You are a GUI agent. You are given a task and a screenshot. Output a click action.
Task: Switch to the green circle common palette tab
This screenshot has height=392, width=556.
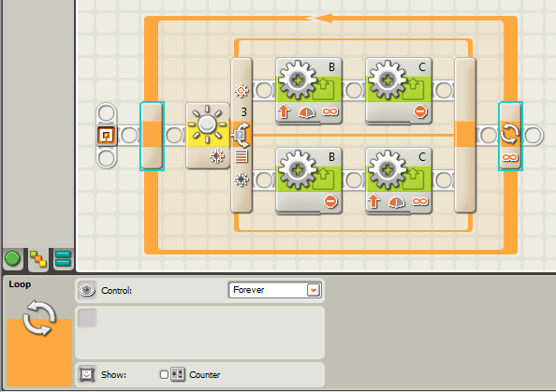tap(13, 259)
